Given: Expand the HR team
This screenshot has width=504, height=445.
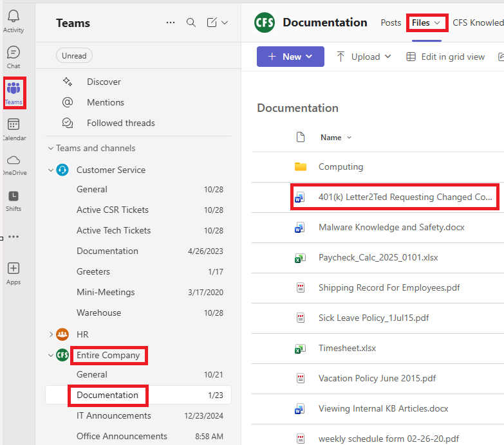Looking at the screenshot, I should 51,334.
